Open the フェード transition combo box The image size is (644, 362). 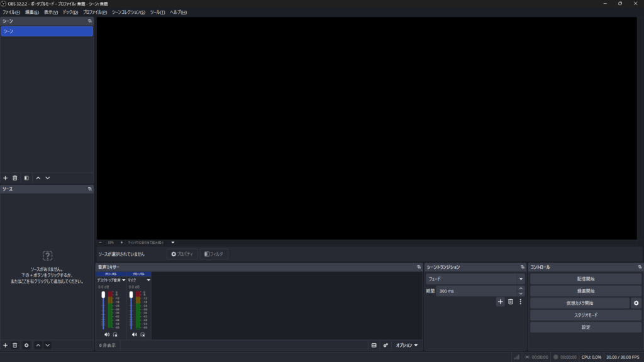click(x=475, y=279)
